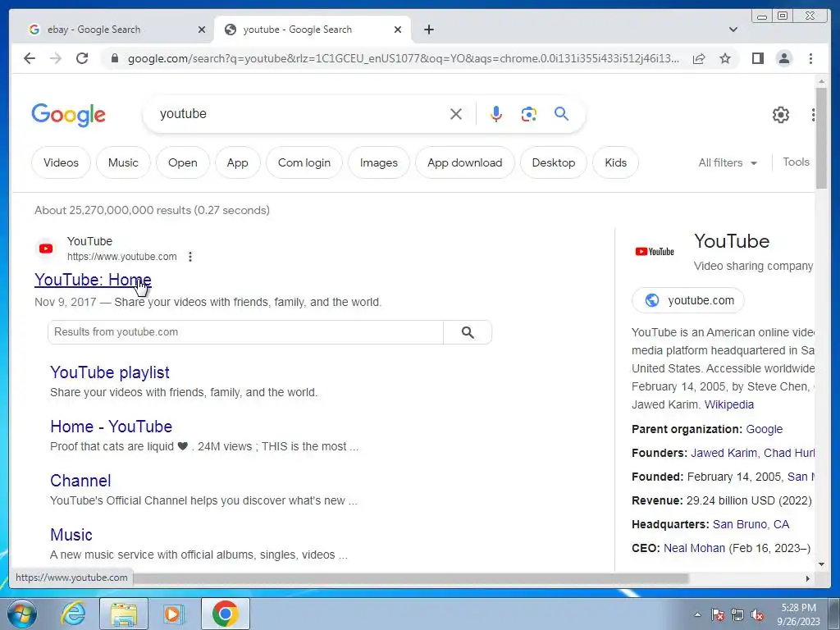Share this page icon in address bar
The image size is (840, 630).
click(699, 58)
